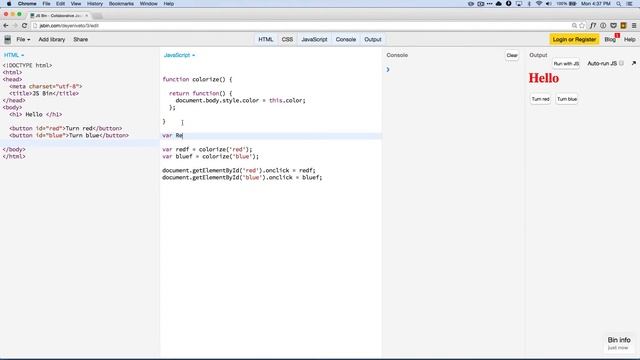Viewport: 640px width, 360px height.
Task: Open the View menu
Action: [x=76, y=4]
